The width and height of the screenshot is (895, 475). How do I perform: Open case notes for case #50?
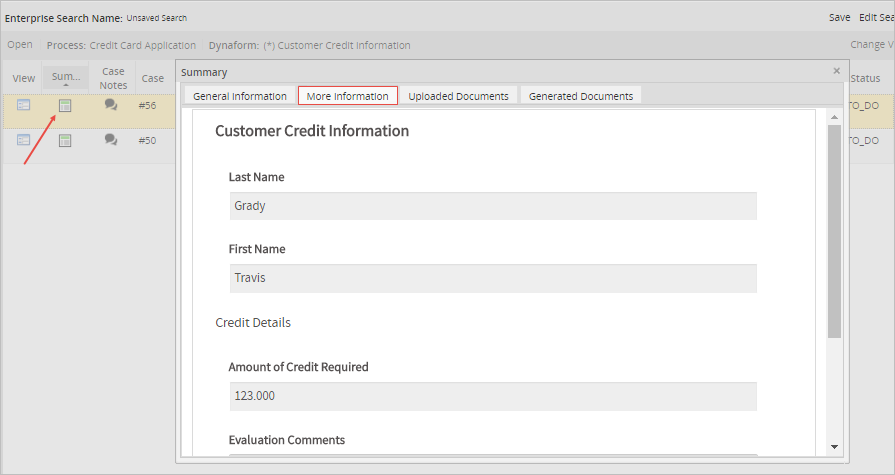(x=111, y=140)
